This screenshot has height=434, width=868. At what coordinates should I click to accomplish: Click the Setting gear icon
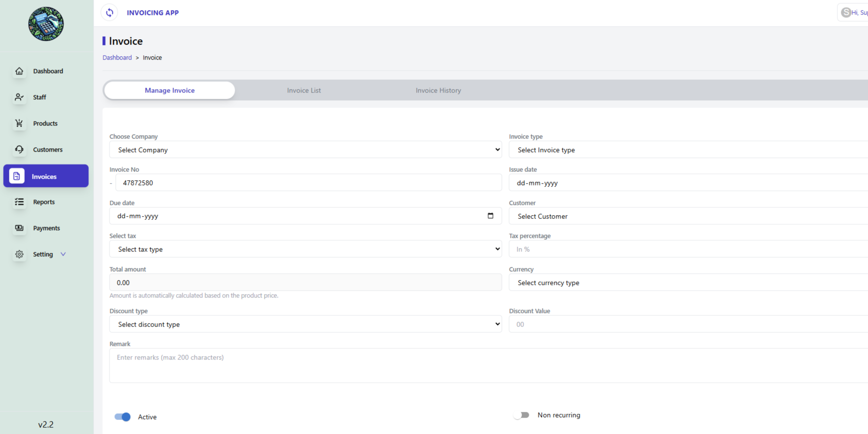pyautogui.click(x=19, y=254)
